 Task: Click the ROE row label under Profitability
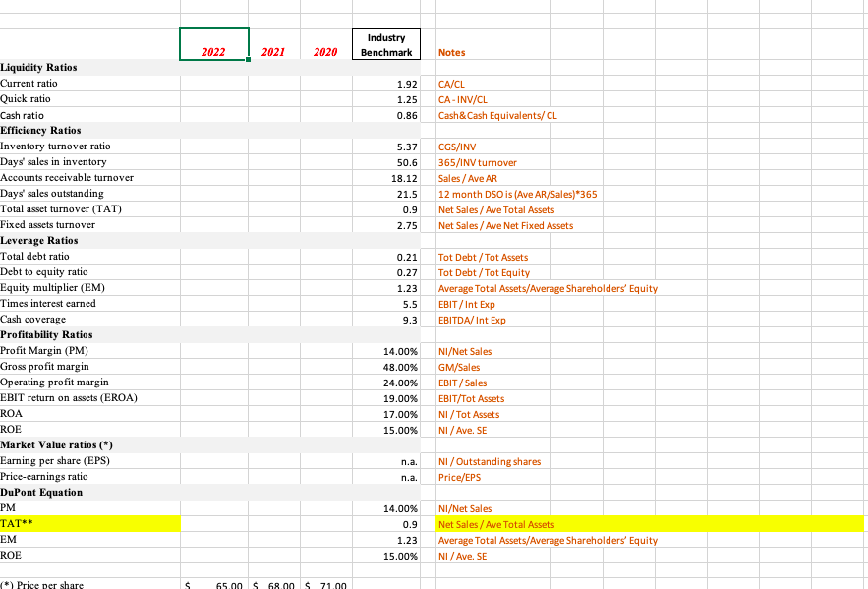[12, 429]
